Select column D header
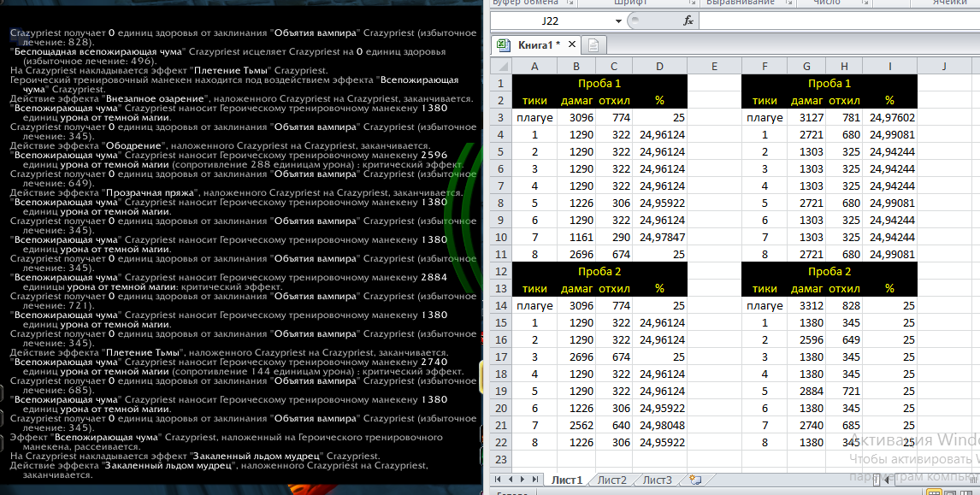 click(x=660, y=66)
